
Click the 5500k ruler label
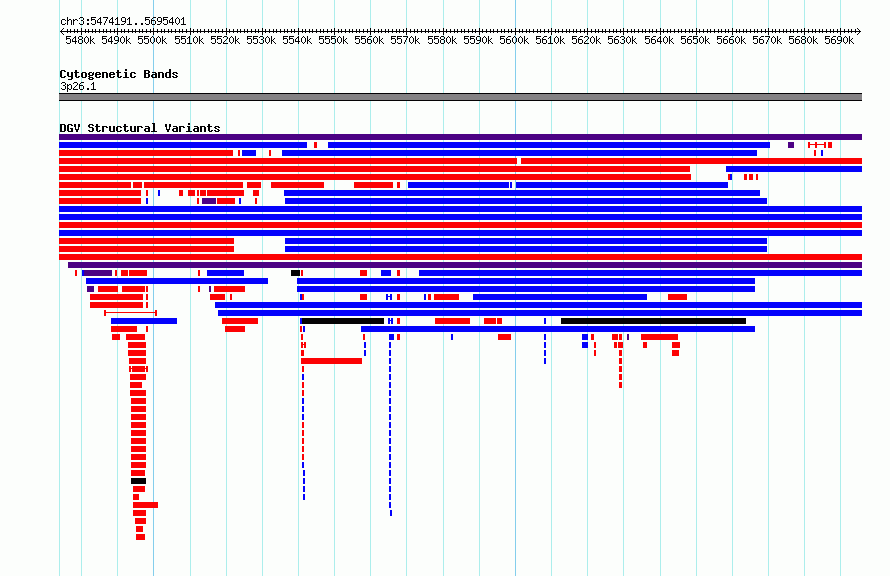pyautogui.click(x=153, y=40)
